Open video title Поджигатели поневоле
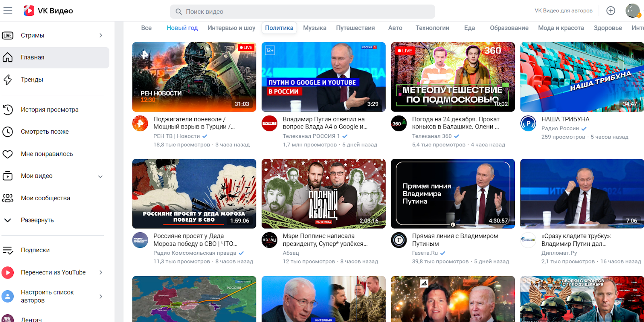 (194, 123)
